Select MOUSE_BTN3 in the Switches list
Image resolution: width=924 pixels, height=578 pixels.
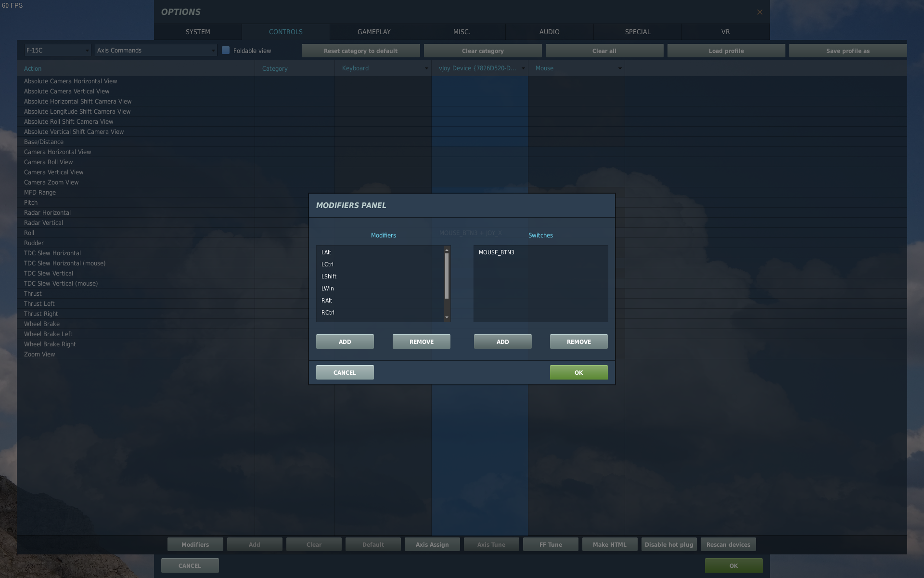tap(496, 252)
